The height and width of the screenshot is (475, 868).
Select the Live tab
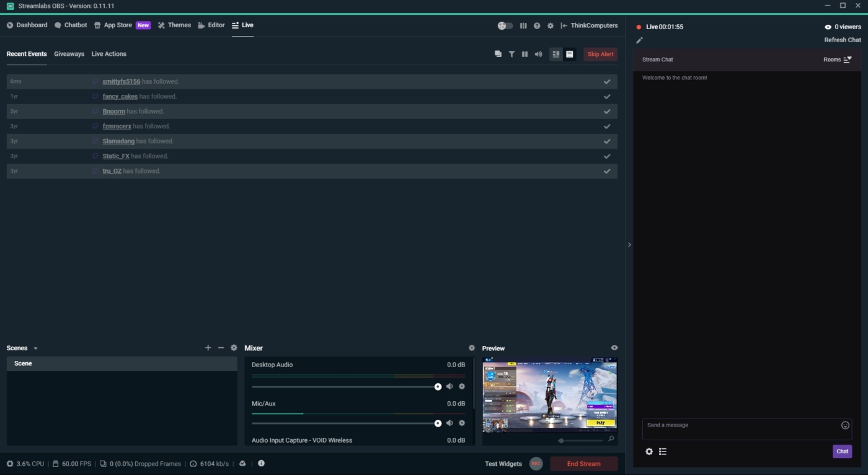click(242, 25)
